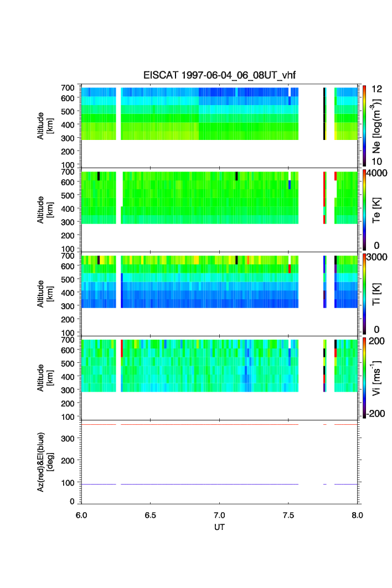This screenshot has height=588, width=392.
Task: Click the Ne color bar legend
Action: [364, 126]
